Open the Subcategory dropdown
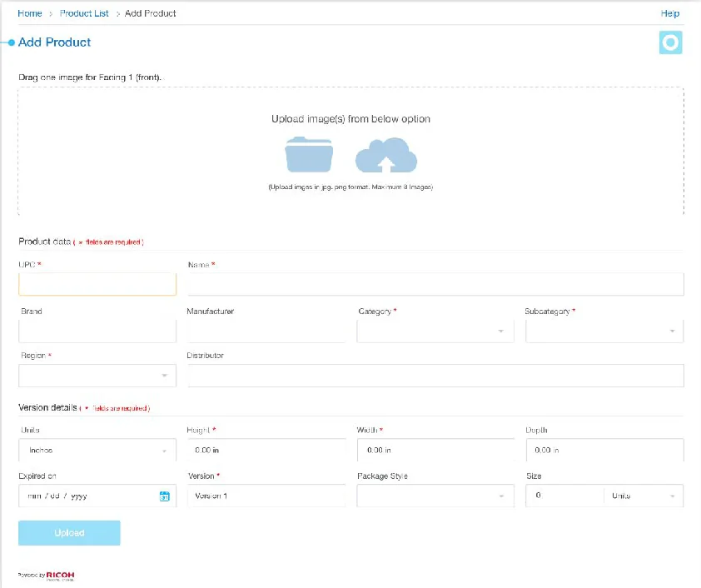This screenshot has height=588, width=701. [x=604, y=331]
